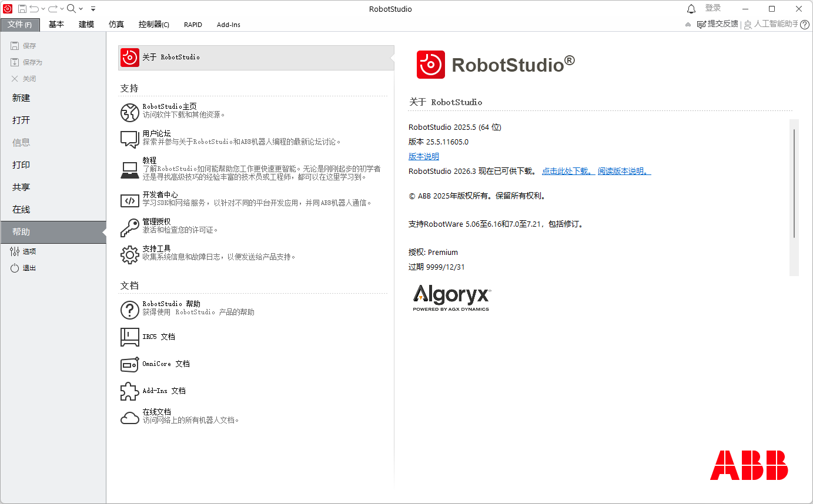Open the customize quick access toolbar dropdown
The image size is (813, 504).
(93, 9)
